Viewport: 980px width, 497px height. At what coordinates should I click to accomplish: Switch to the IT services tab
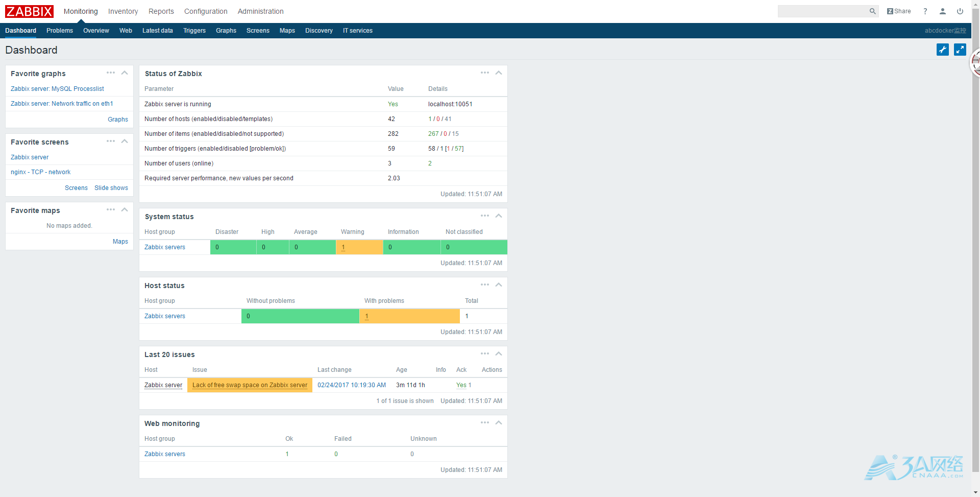tap(358, 31)
